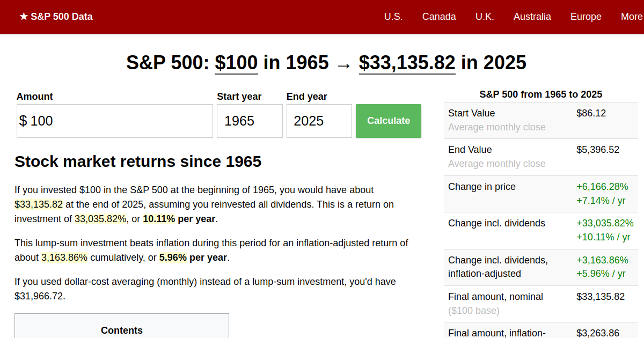The image size is (644, 338).
Task: Click the End Value $5,396.52 cell
Action: [597, 150]
